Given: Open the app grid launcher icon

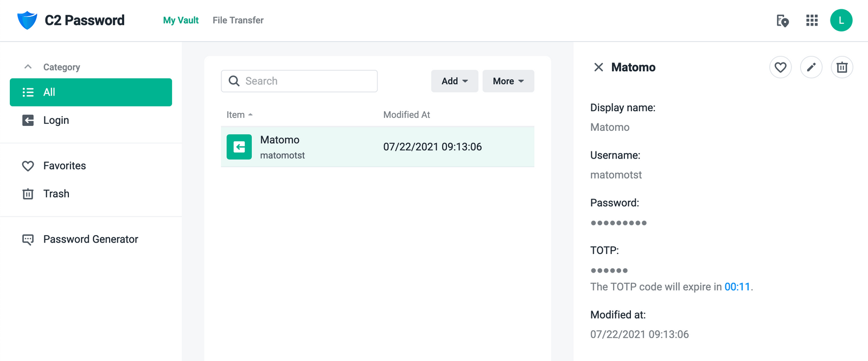Looking at the screenshot, I should pyautogui.click(x=812, y=21).
